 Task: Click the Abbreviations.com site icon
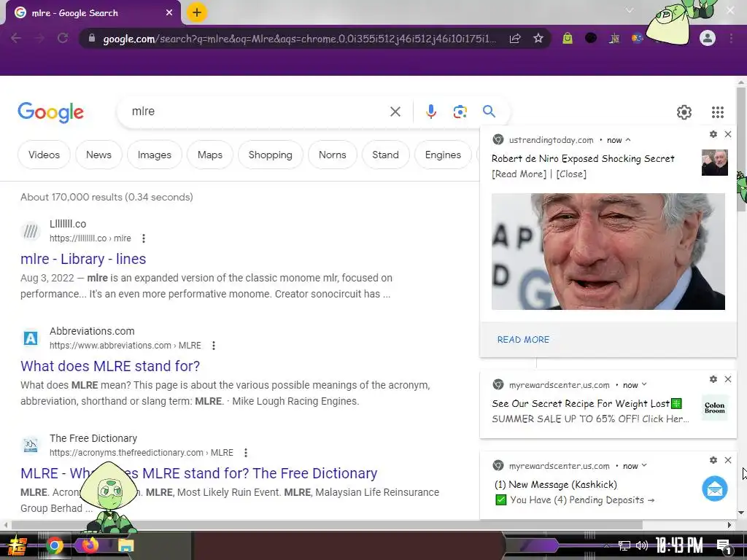(x=31, y=338)
